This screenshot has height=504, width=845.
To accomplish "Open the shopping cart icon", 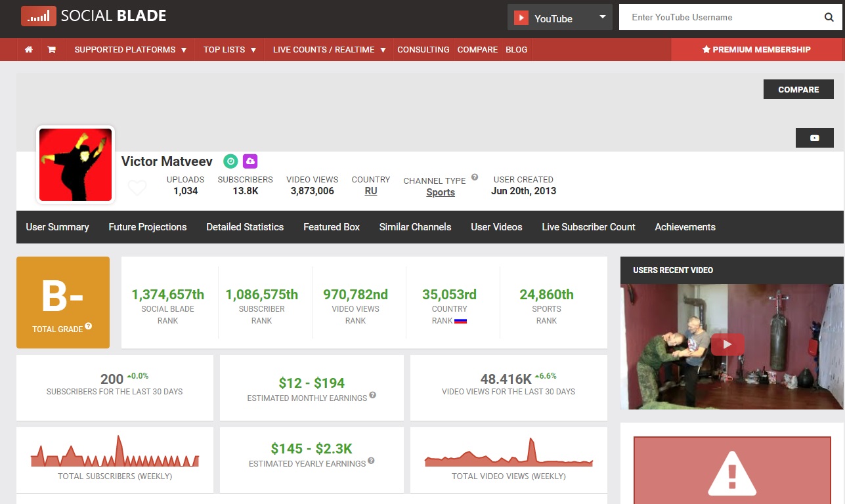I will (x=51, y=50).
